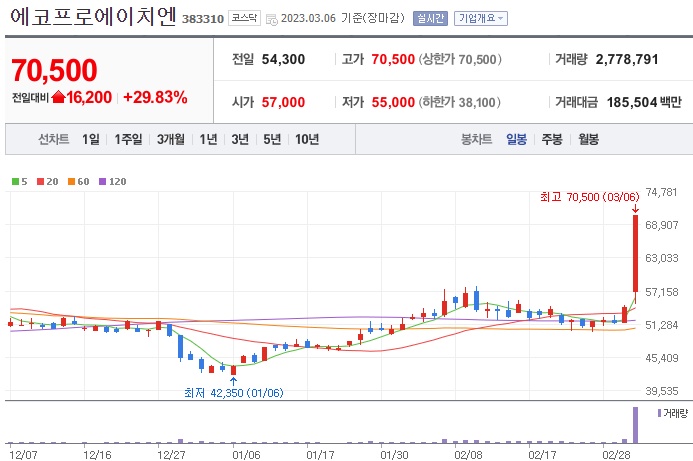This screenshot has width=693, height=461.
Task: Click the 74,781 price axis label
Action: coord(661,192)
